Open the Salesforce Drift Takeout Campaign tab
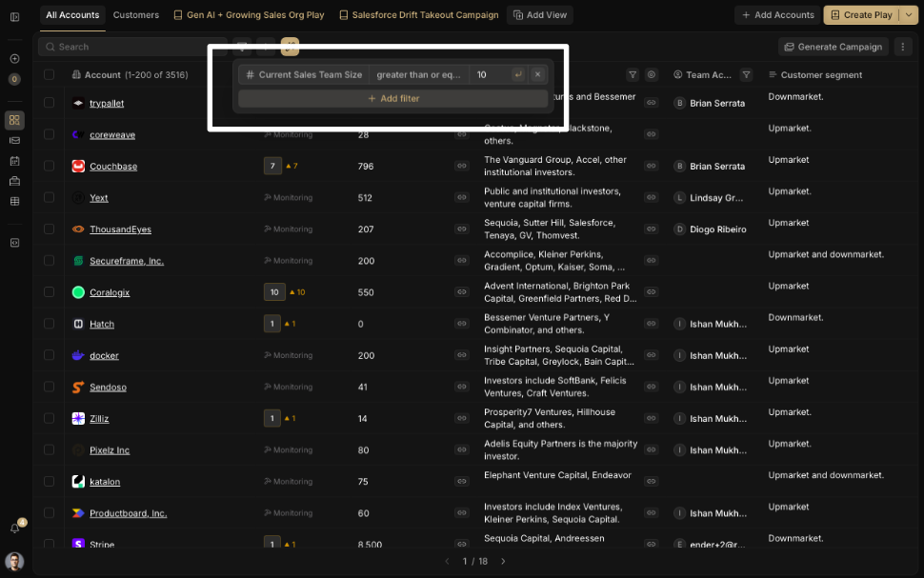924x578 pixels. tap(418, 15)
